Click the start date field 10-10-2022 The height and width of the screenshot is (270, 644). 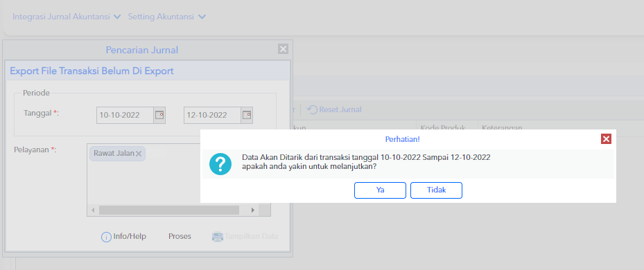point(125,116)
